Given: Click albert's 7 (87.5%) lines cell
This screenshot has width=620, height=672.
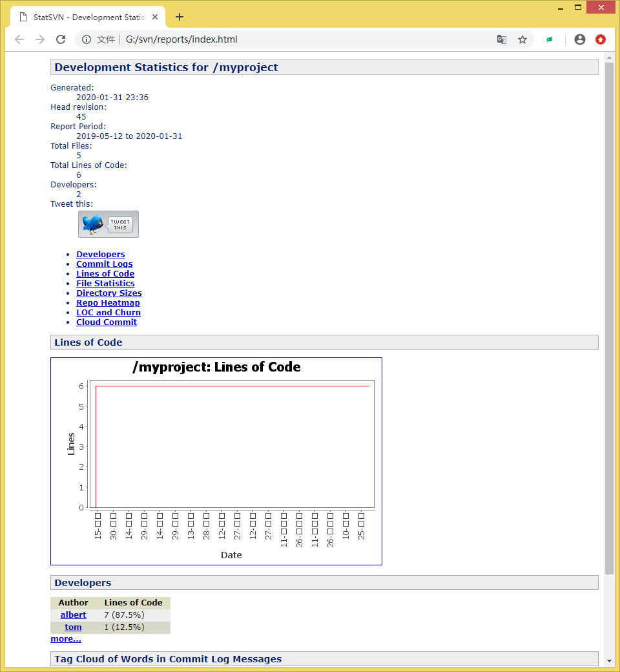Looking at the screenshot, I should coord(133,614).
